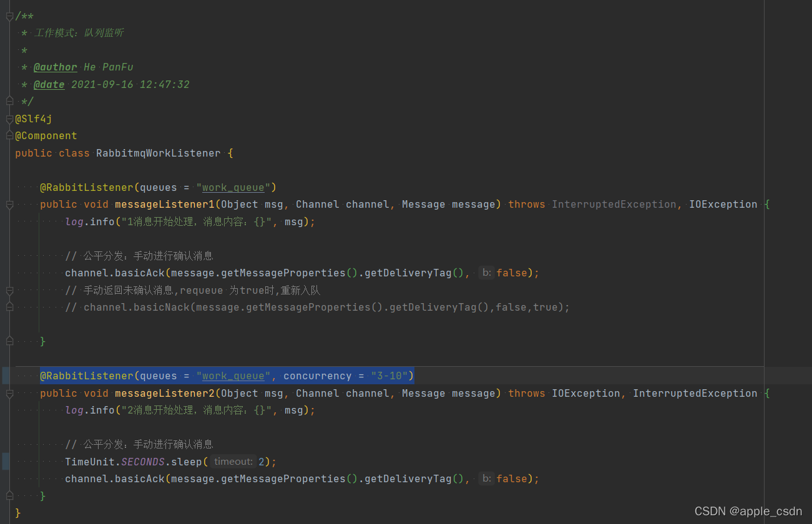Click InterruptedException in messageListener2 throws clause
This screenshot has width=812, height=524.
coord(695,393)
